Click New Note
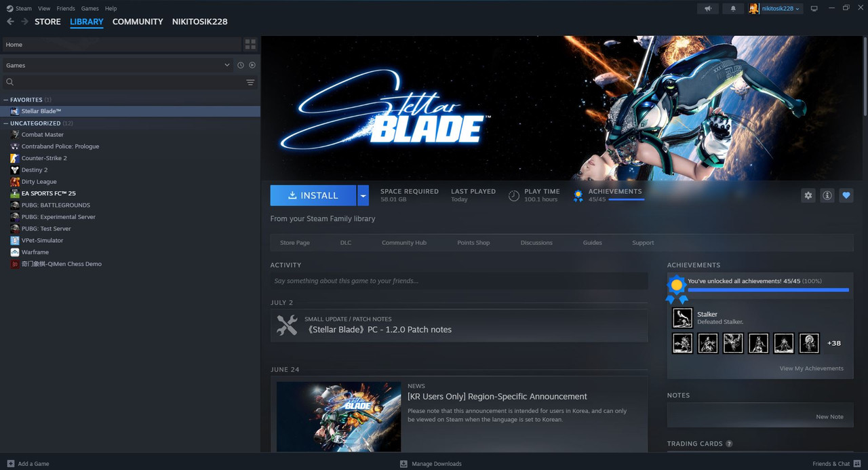868x470 pixels. (x=829, y=417)
